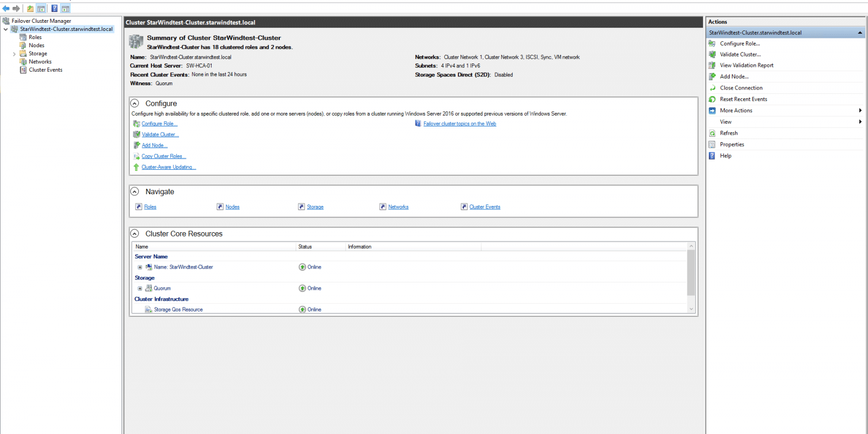This screenshot has width=868, height=434.
Task: Navigate to Storage via shortcut link
Action: pos(315,207)
